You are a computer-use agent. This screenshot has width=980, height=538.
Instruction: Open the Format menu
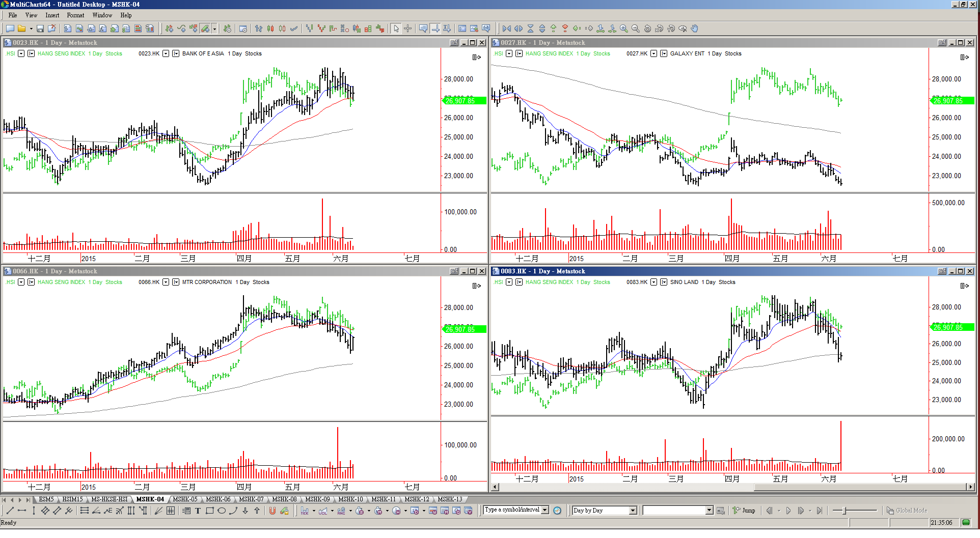point(75,15)
